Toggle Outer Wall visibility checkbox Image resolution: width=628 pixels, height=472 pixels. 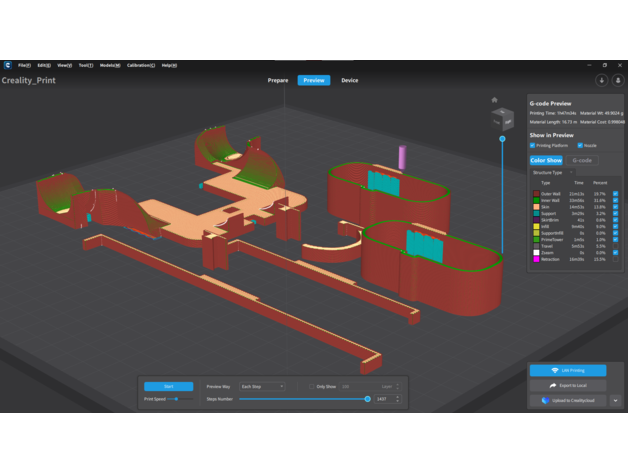(615, 194)
